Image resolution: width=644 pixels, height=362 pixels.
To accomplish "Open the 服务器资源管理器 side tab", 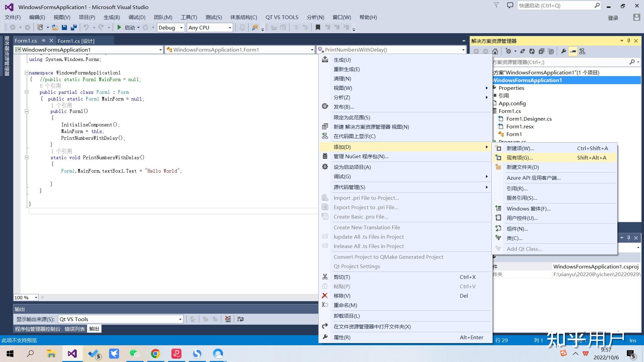I will point(6,56).
